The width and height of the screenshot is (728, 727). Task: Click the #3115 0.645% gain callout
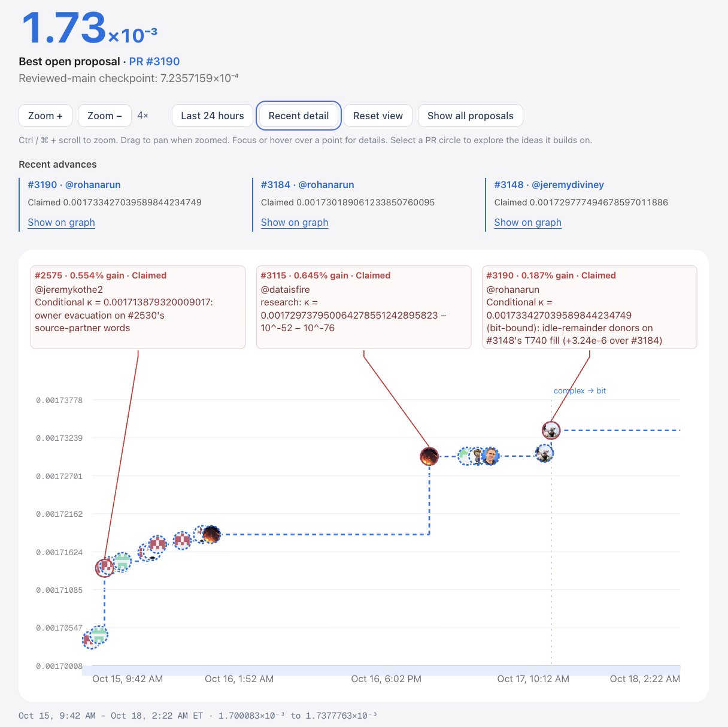363,307
